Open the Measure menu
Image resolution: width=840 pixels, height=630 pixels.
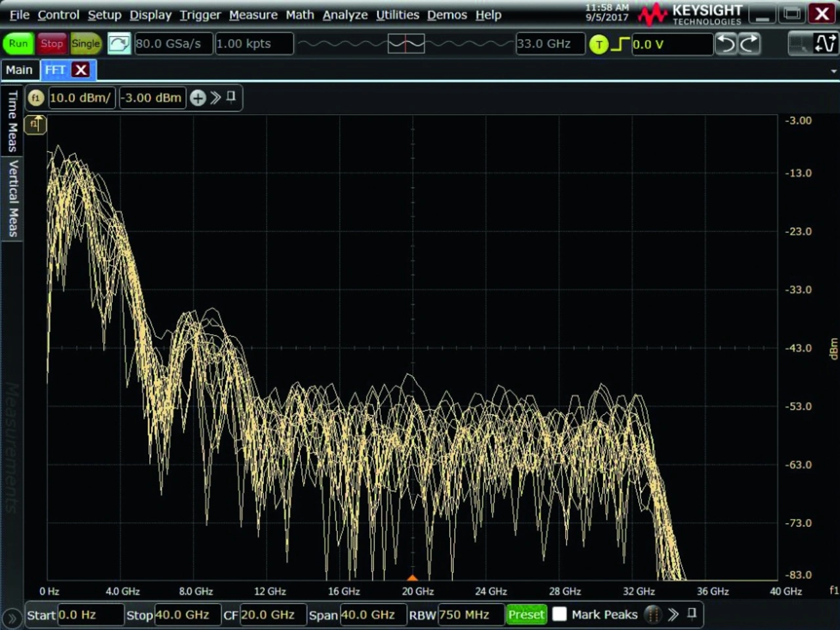(x=253, y=14)
